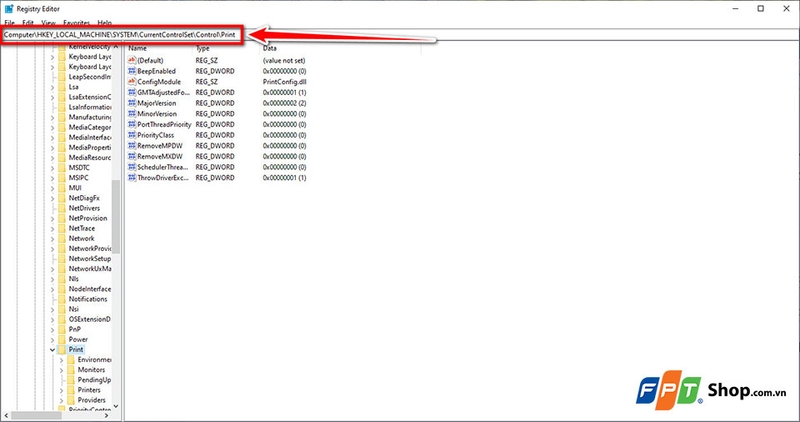Click the 0x00000002 (2) data cell
Image resolution: width=800 pixels, height=422 pixels.
coord(284,103)
